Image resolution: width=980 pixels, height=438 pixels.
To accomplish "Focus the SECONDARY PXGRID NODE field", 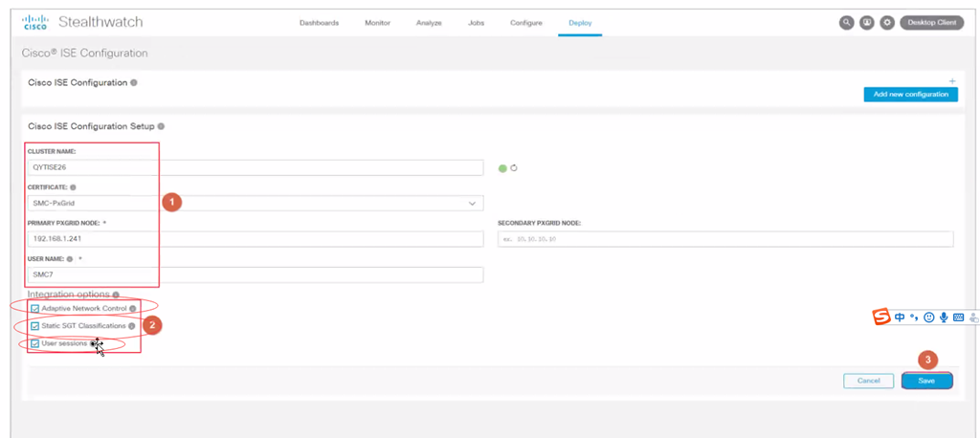I will pyautogui.click(x=725, y=239).
